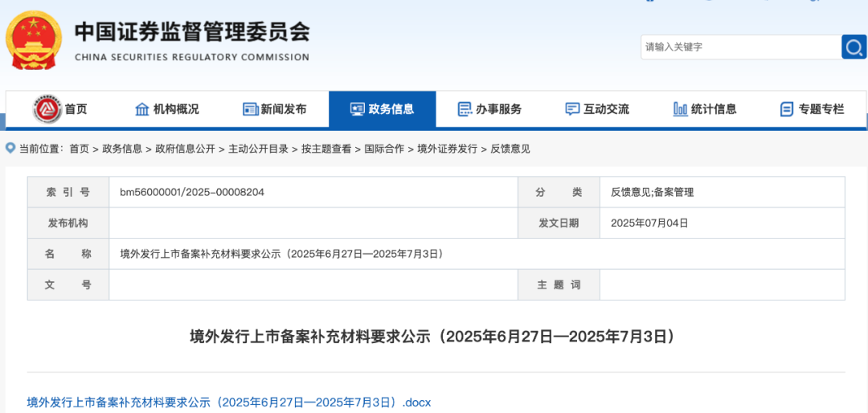Click the 发布机构 label cell
The width and height of the screenshot is (868, 413).
pyautogui.click(x=68, y=223)
